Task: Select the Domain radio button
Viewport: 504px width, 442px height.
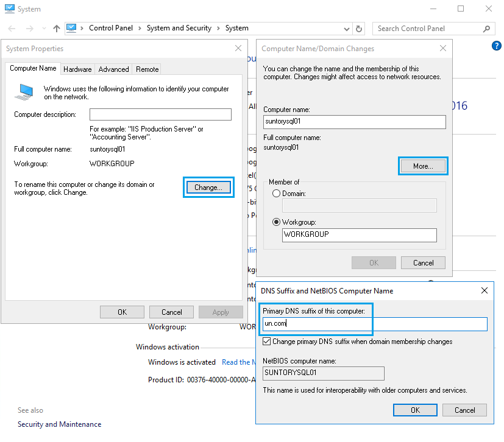Action: 276,194
